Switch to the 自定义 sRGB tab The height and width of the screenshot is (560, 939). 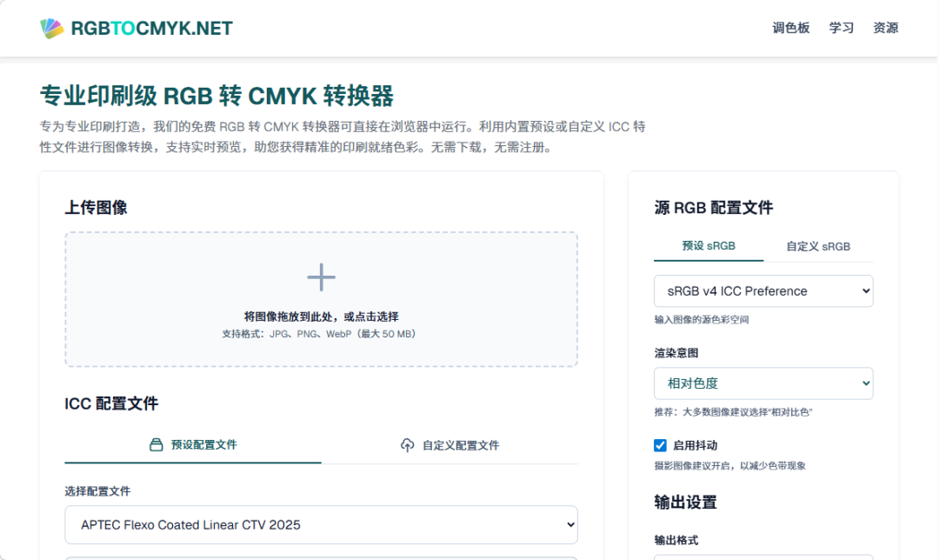818,246
